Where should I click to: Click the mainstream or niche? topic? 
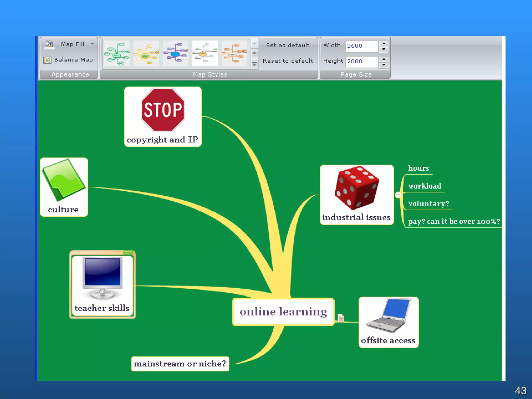coord(180,364)
